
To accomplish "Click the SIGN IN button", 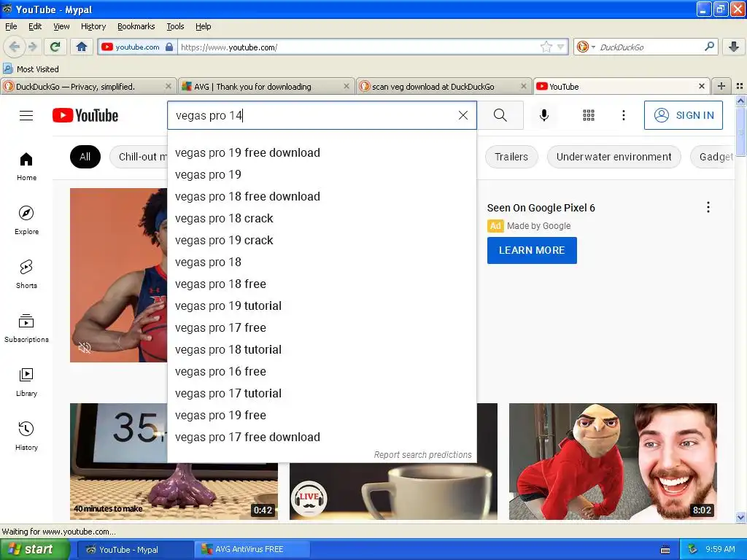I will pyautogui.click(x=683, y=115).
